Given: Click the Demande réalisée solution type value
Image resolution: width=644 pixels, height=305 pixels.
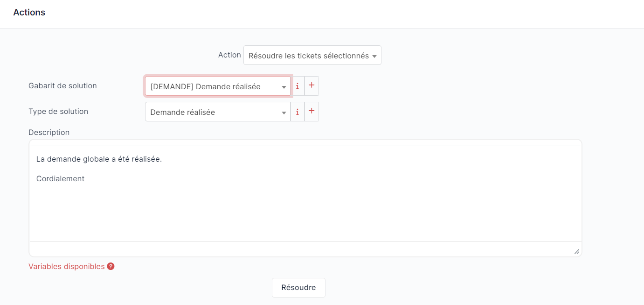Looking at the screenshot, I should tap(182, 112).
